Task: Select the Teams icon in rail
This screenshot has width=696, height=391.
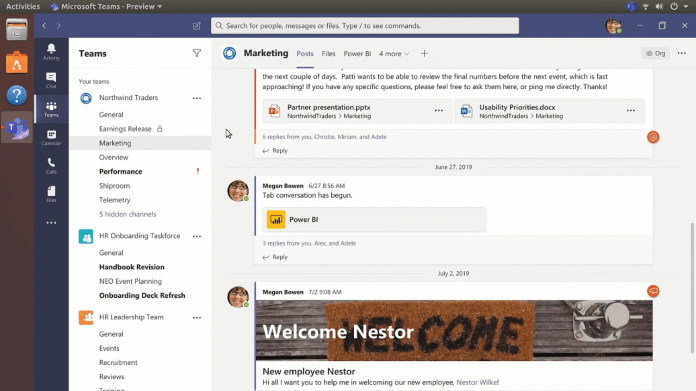Action: pyautogui.click(x=51, y=109)
